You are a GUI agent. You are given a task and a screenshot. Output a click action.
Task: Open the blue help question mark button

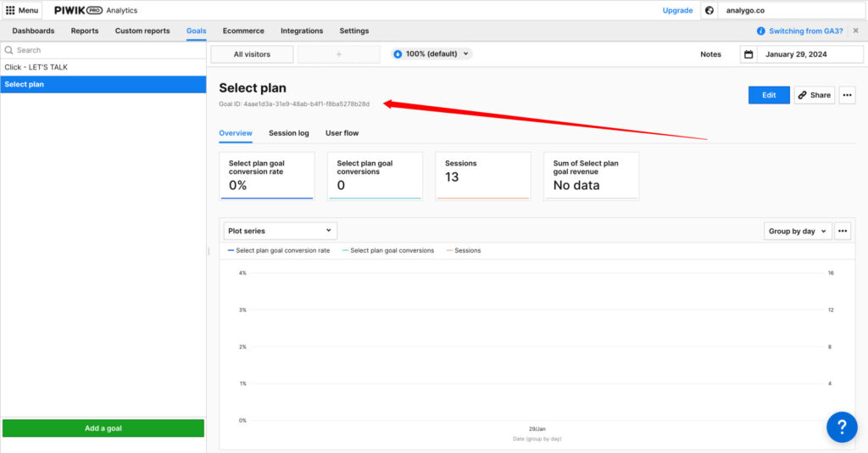(841, 427)
